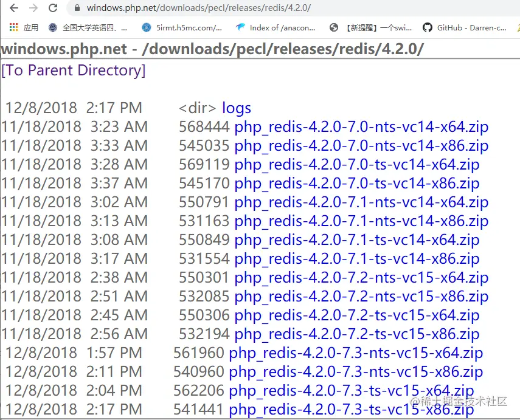Download php_redis-4.2.0-7.2-nts-vc15-x86.zip
The height and width of the screenshot is (420, 520).
pos(361,297)
